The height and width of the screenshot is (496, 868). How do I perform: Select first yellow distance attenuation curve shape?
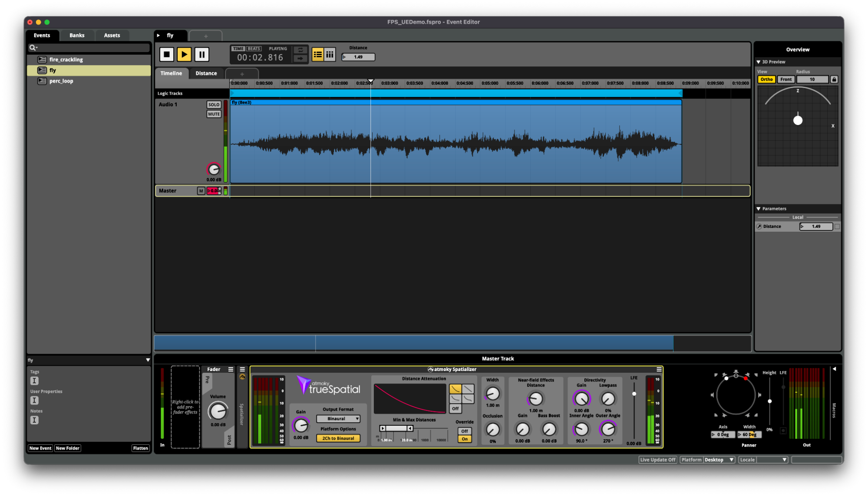(x=455, y=388)
